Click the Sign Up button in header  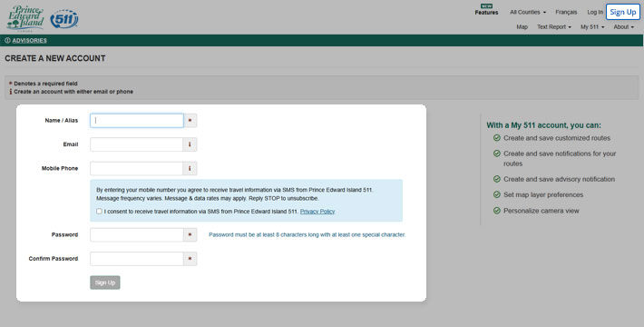pos(622,12)
